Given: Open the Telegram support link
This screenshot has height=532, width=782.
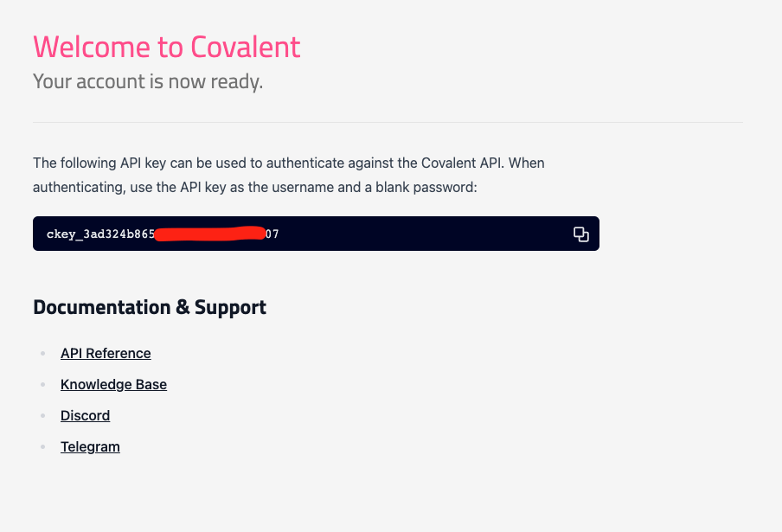Looking at the screenshot, I should pyautogui.click(x=90, y=446).
